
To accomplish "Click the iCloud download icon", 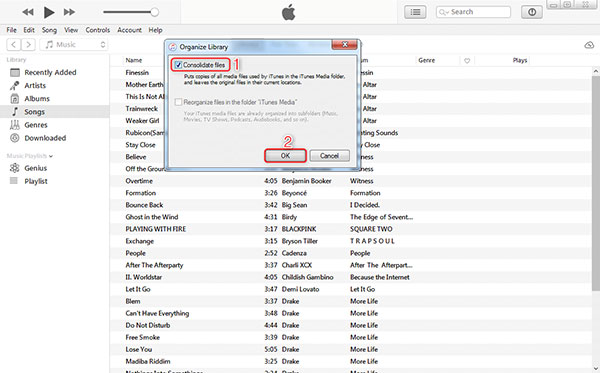I will (589, 45).
